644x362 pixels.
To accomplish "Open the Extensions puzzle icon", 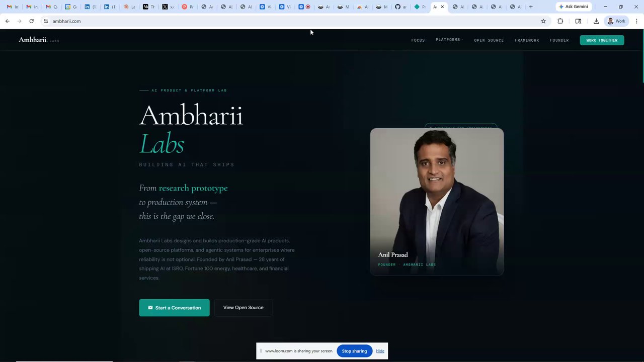I will [560, 21].
